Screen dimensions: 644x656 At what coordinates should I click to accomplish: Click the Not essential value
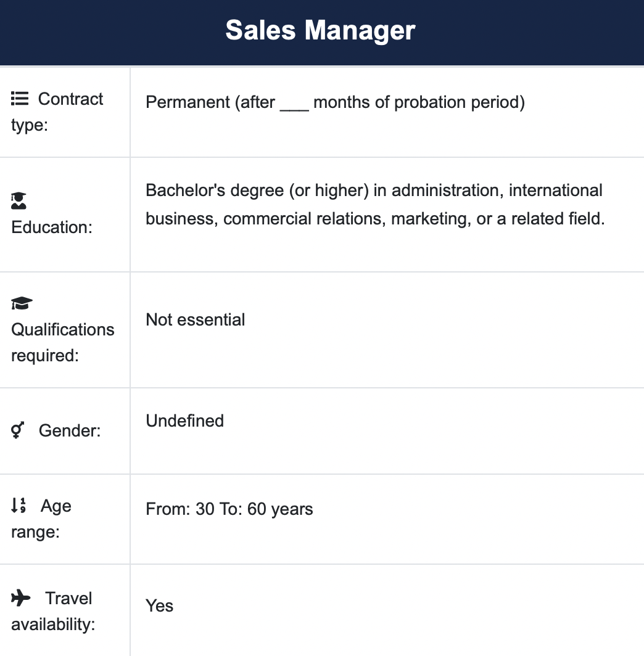pyautogui.click(x=195, y=319)
